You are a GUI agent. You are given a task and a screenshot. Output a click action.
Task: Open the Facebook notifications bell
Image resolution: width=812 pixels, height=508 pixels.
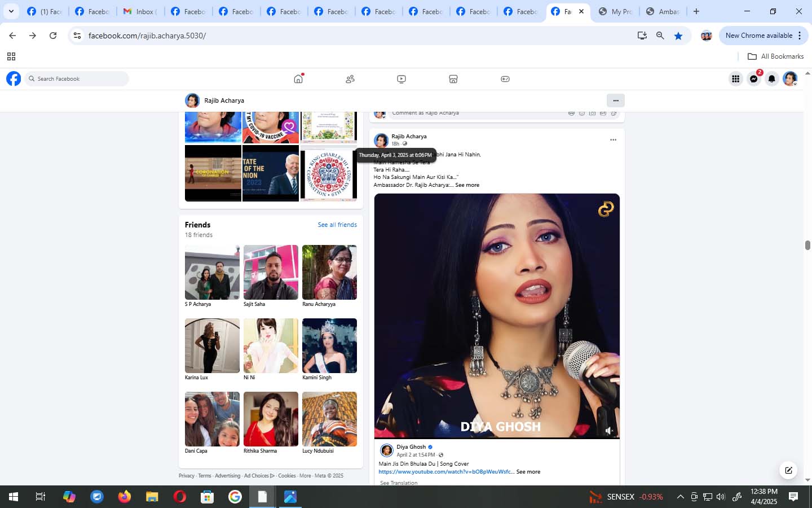(772, 79)
